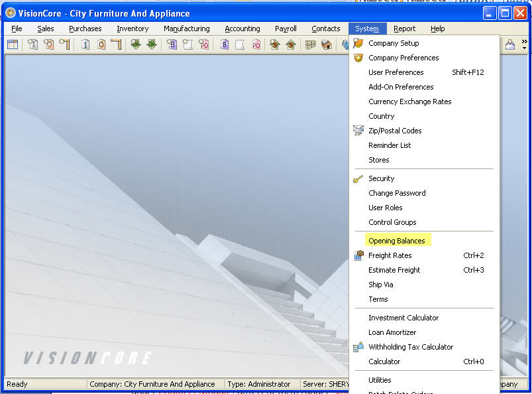The height and width of the screenshot is (394, 532).
Task: Select Company Preferences menu entry
Action: (424, 58)
